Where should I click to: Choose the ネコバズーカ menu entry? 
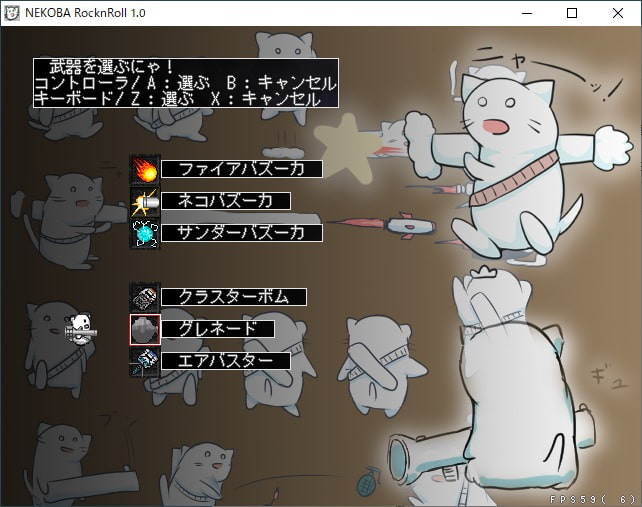click(x=226, y=201)
